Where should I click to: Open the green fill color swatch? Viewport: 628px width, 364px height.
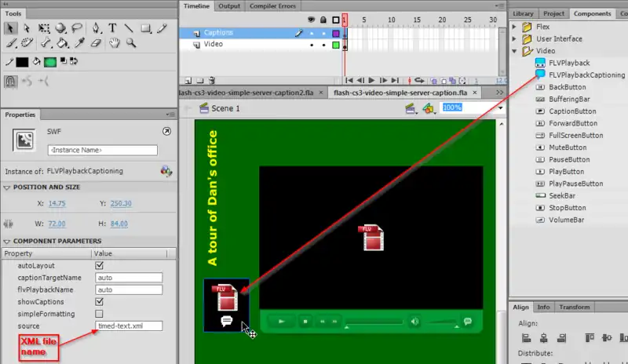(x=50, y=61)
